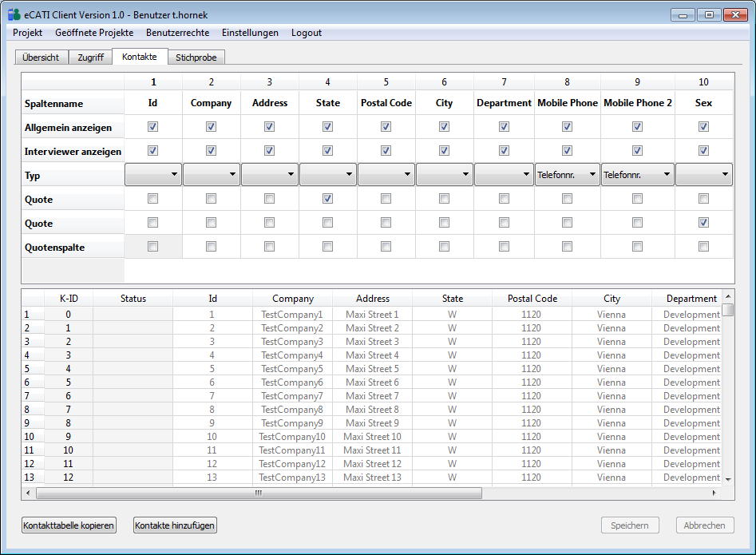This screenshot has height=555, width=756.
Task: Switch to the Stichprobe tab
Action: (x=196, y=57)
